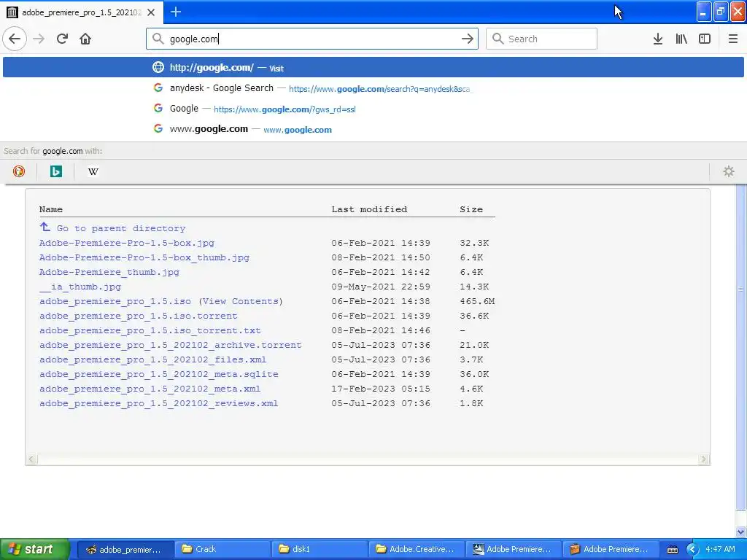747x560 pixels.
Task: Open adobe_premiere_pro_1.5.iso_torrent.txt
Action: pos(150,330)
